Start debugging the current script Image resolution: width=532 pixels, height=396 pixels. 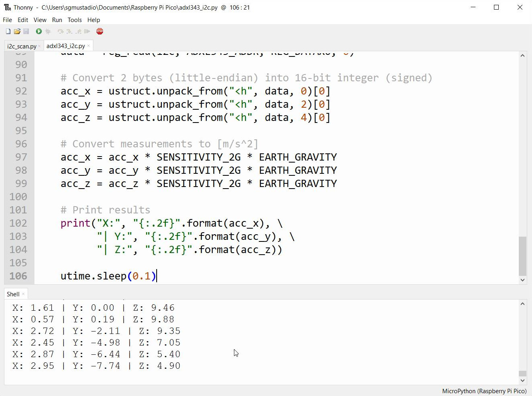(x=48, y=31)
